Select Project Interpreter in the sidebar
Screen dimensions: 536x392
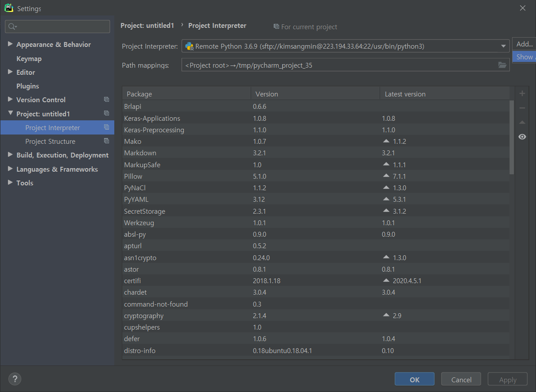click(x=57, y=127)
